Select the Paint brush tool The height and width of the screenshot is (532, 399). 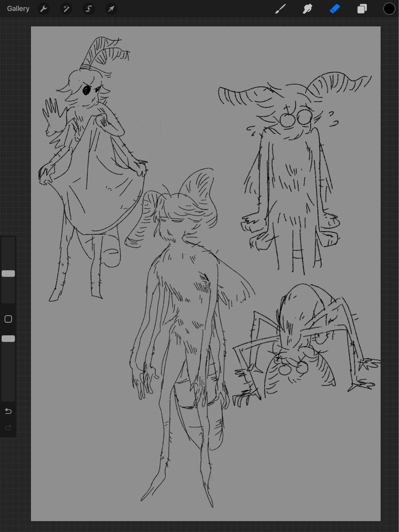280,9
